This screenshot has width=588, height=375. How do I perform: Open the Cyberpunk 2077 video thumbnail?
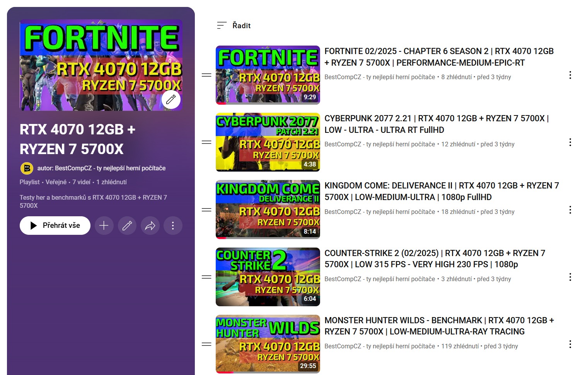[268, 142]
